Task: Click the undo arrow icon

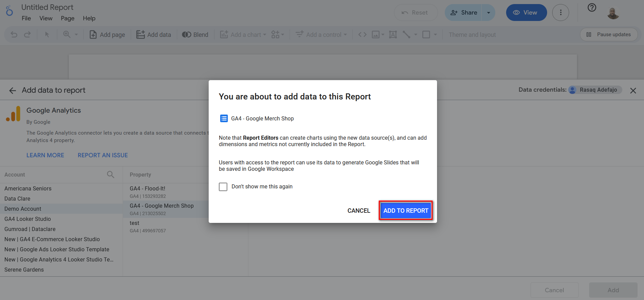Action: (x=14, y=34)
